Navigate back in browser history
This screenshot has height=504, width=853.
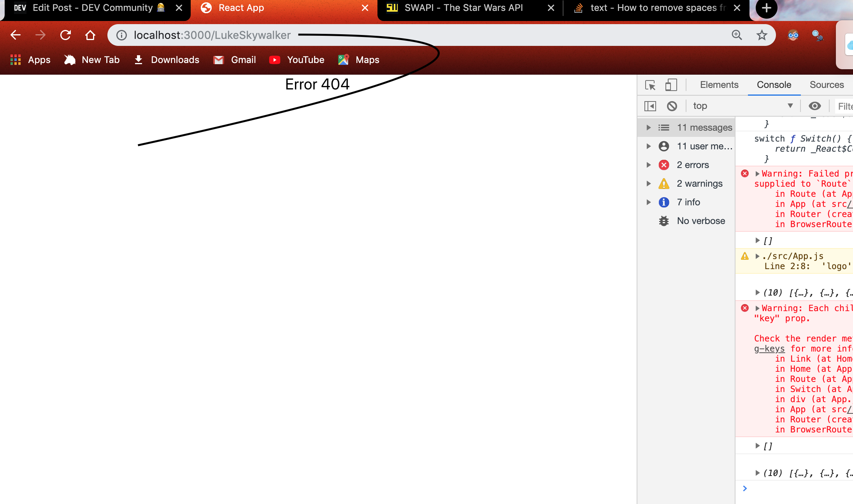(16, 35)
